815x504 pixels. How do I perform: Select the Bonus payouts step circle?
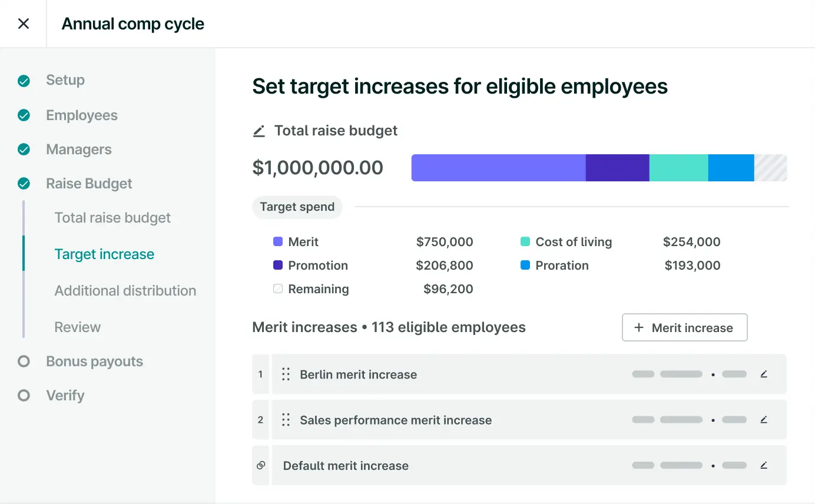(x=24, y=361)
